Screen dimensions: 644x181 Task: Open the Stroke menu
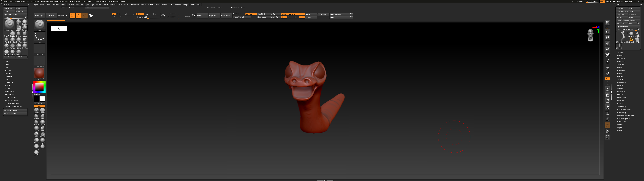(x=157, y=5)
